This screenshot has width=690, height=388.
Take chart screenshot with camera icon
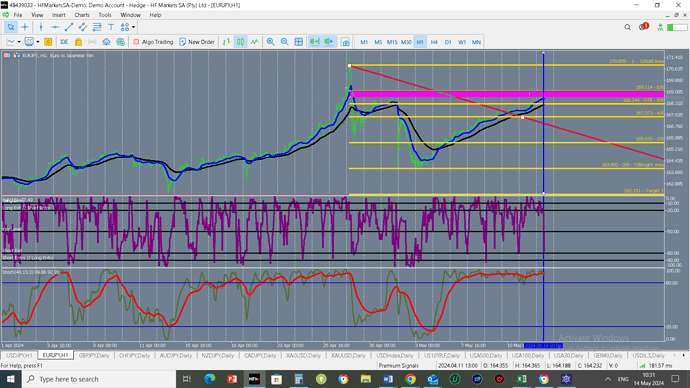[345, 42]
